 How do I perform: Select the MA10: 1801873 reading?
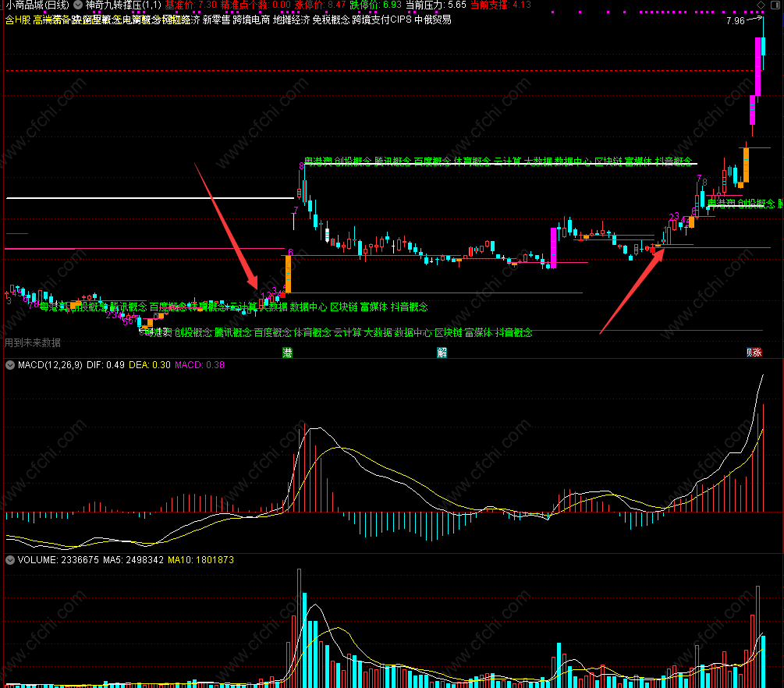click(201, 561)
